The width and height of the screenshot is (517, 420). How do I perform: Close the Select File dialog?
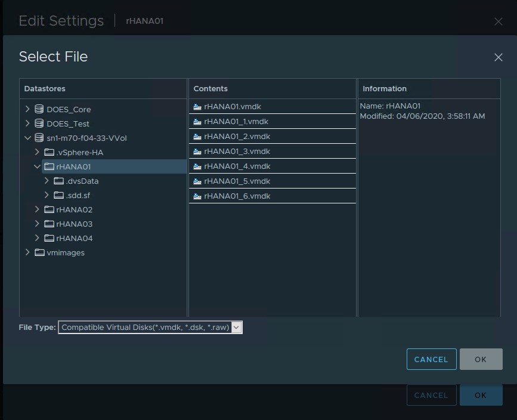498,57
